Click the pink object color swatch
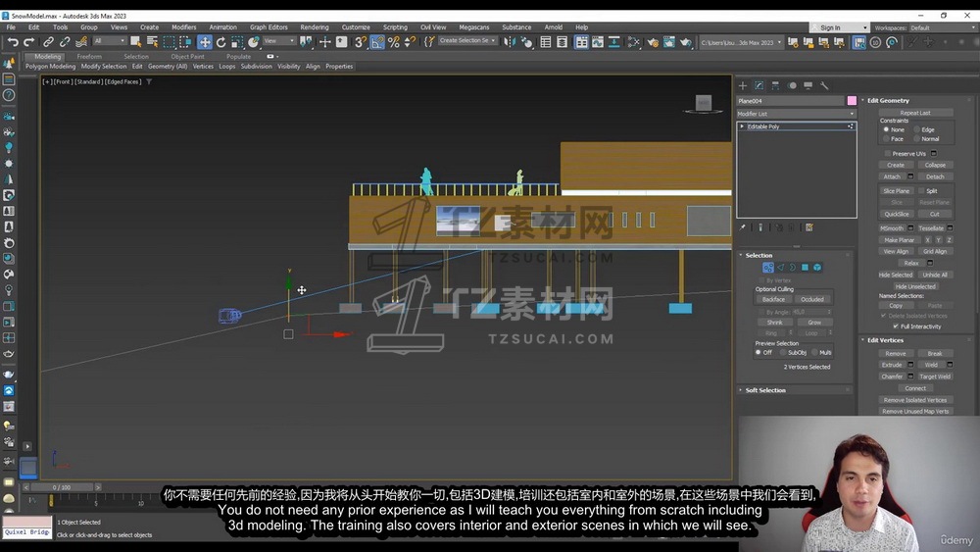 click(x=852, y=101)
